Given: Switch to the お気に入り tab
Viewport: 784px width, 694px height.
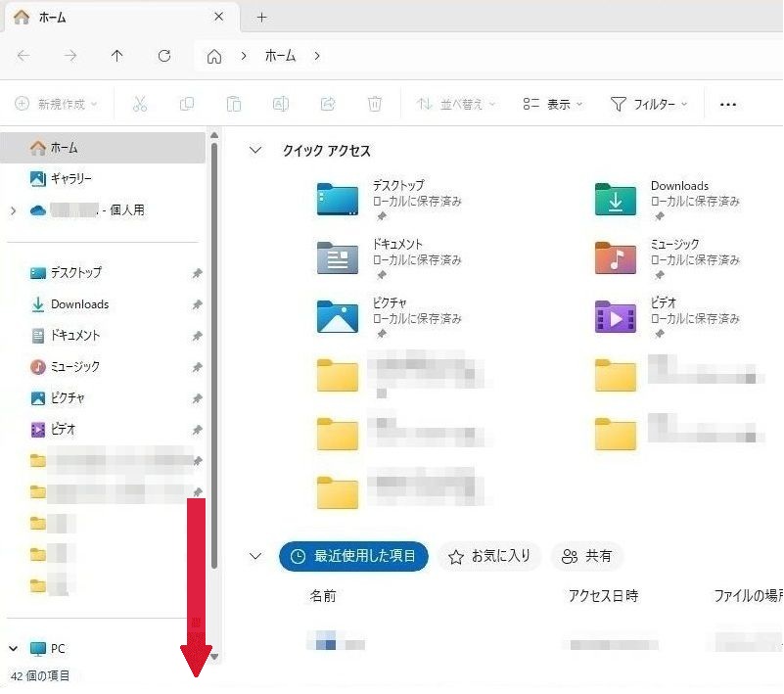Looking at the screenshot, I should pos(489,556).
